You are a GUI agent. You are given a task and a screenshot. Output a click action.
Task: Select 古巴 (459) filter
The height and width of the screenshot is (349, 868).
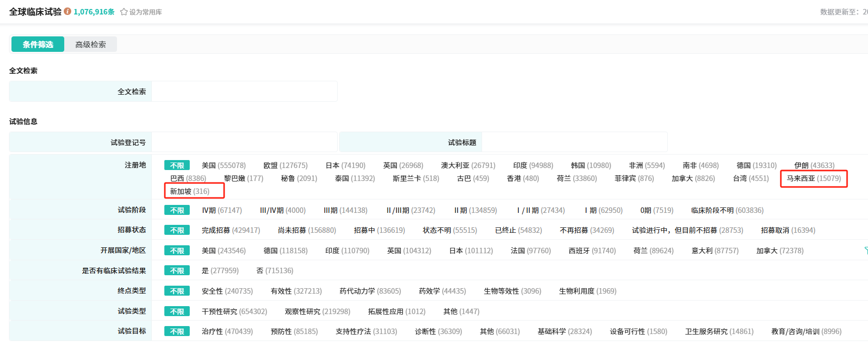tap(473, 178)
